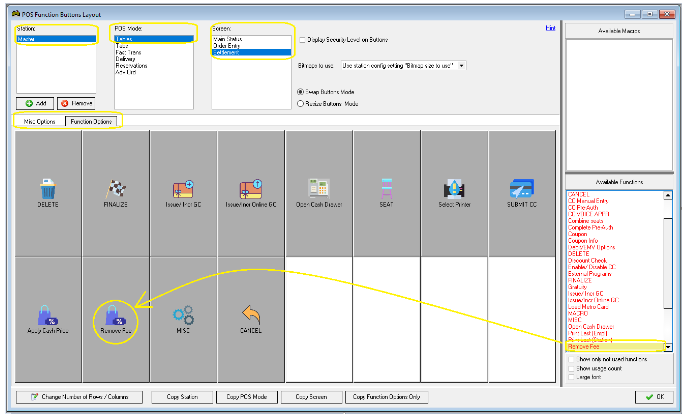Open the Function Options tab
Viewport: 690px width, 418px height.
click(90, 121)
